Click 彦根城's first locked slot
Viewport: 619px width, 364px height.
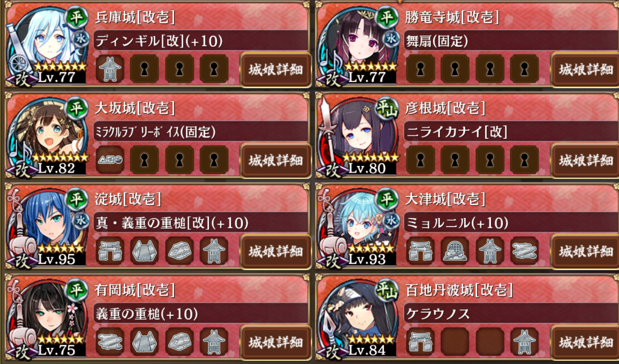[420, 160]
